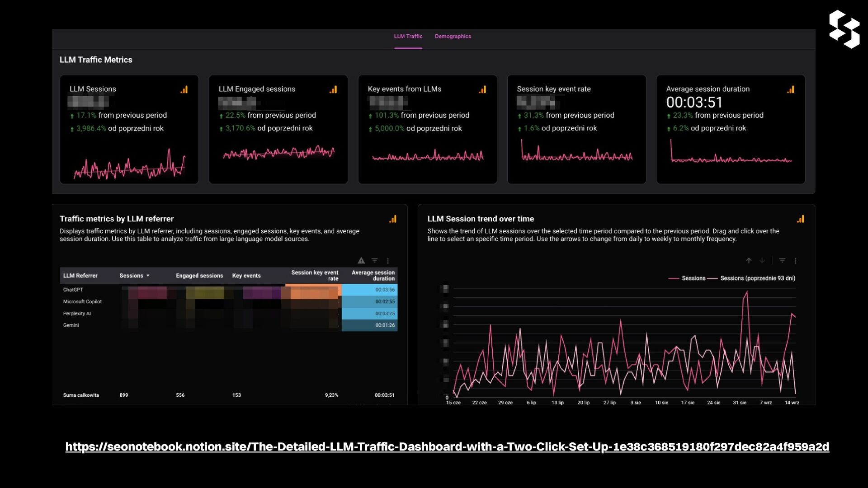Click the trend chart's drill up arrow

click(x=749, y=261)
